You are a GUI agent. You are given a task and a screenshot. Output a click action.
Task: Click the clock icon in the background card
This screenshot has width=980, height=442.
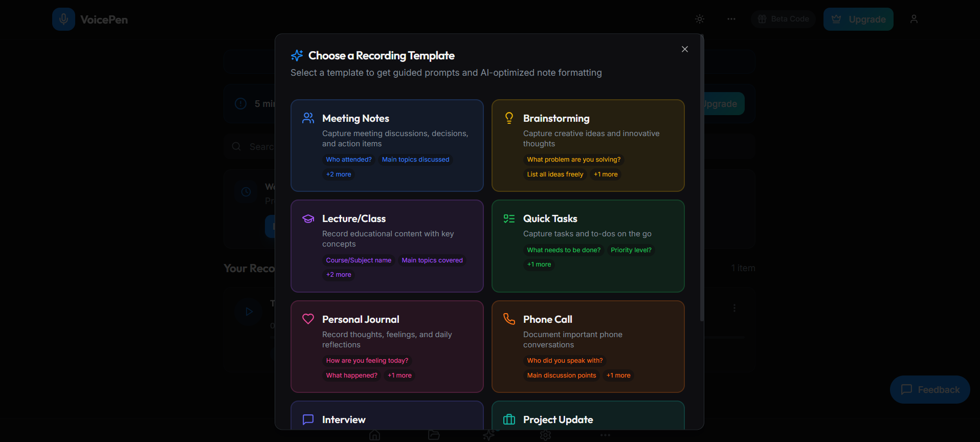246,192
